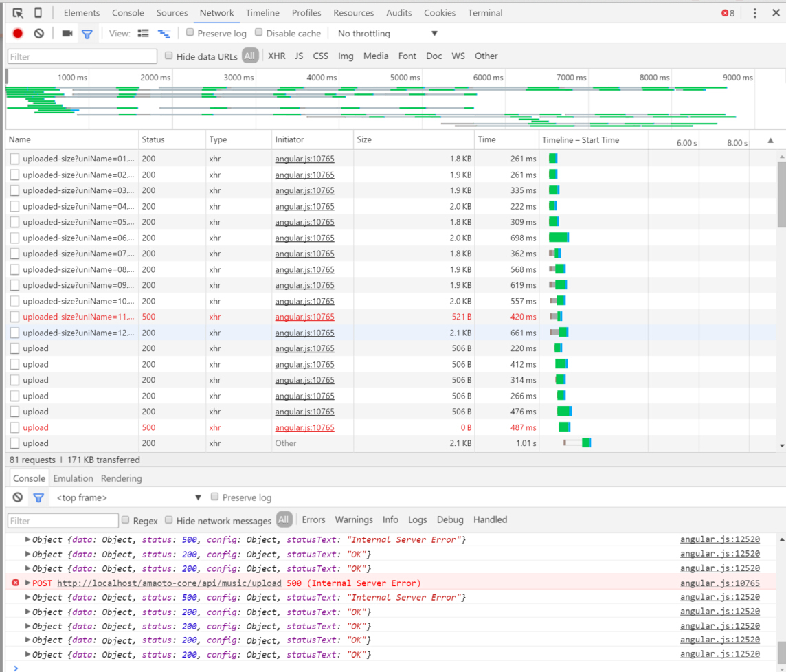Click the network Filter text field
This screenshot has height=672, width=786.
(x=82, y=56)
